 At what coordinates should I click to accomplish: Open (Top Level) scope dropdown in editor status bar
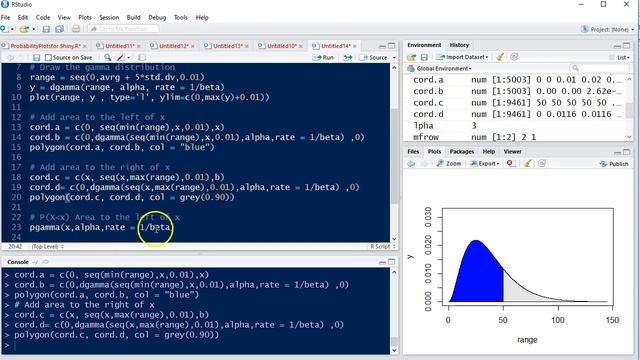pyautogui.click(x=48, y=247)
